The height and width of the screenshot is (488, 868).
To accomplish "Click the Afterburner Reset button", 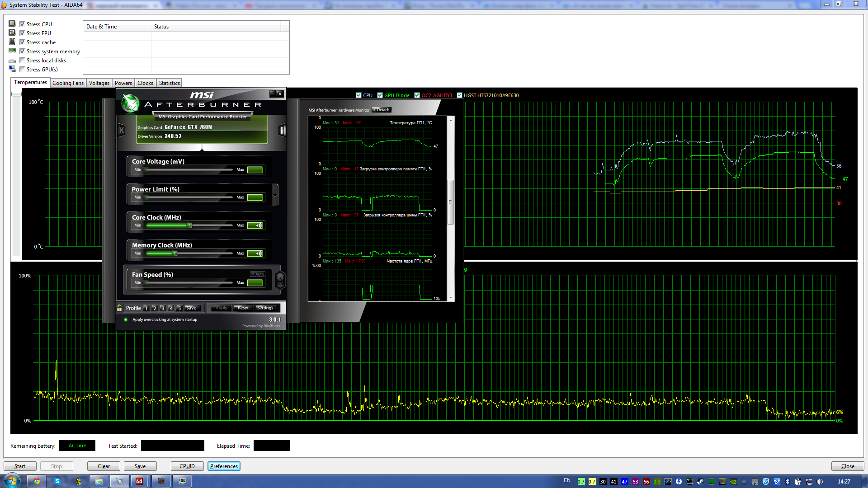I will click(x=243, y=308).
